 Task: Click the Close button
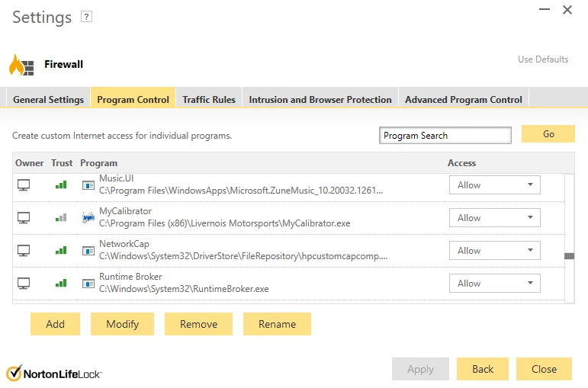(x=544, y=369)
